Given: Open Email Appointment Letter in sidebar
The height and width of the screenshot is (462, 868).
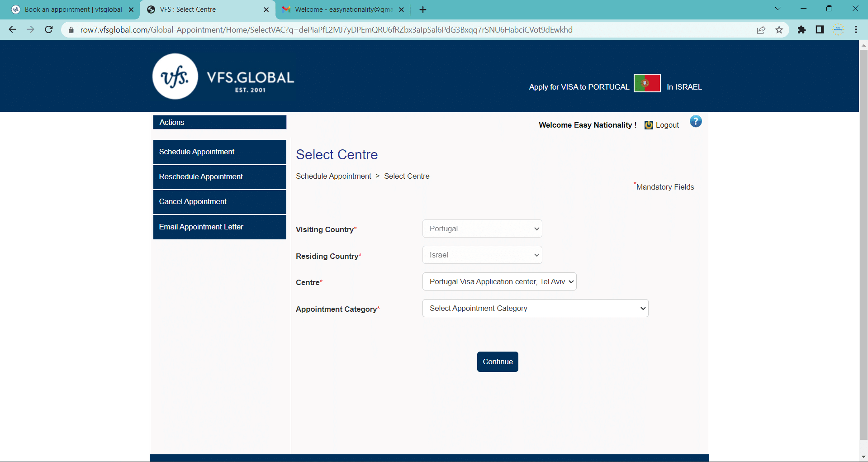Looking at the screenshot, I should coord(220,227).
